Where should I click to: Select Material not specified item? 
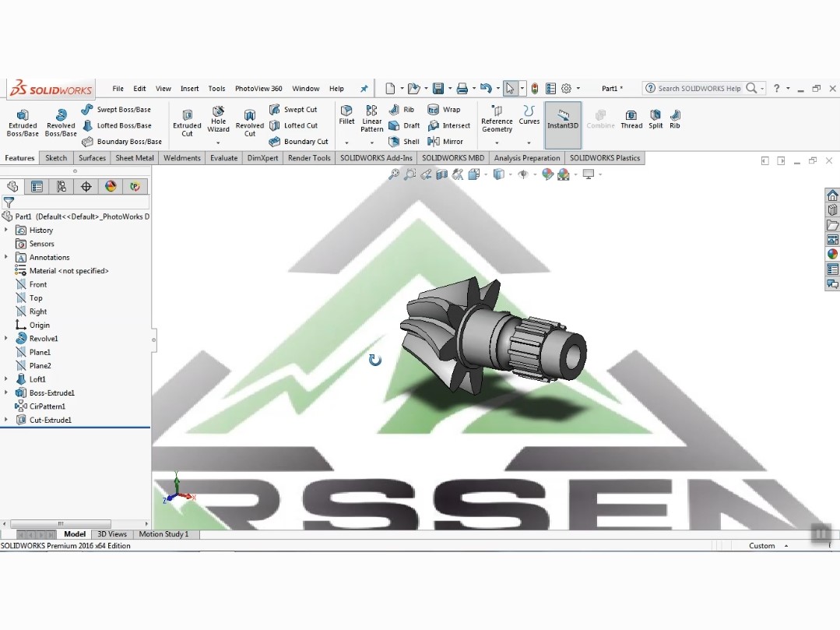62,271
